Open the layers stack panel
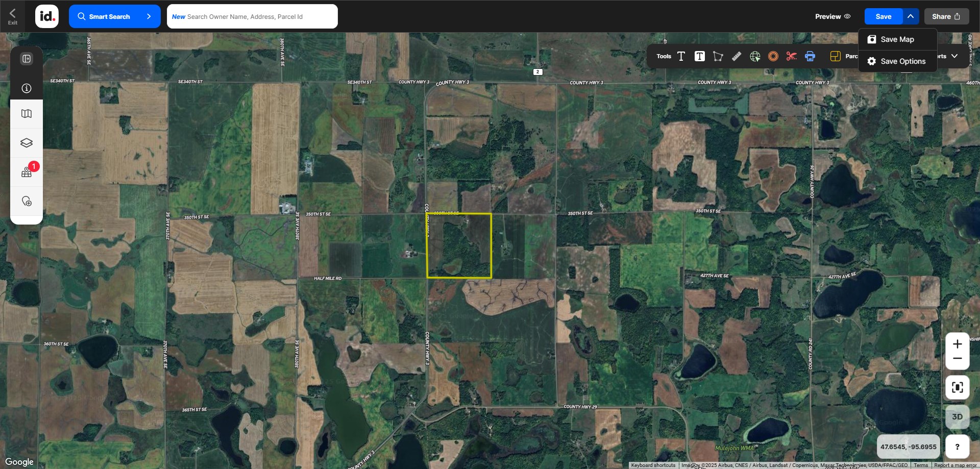The width and height of the screenshot is (980, 469). tap(27, 143)
